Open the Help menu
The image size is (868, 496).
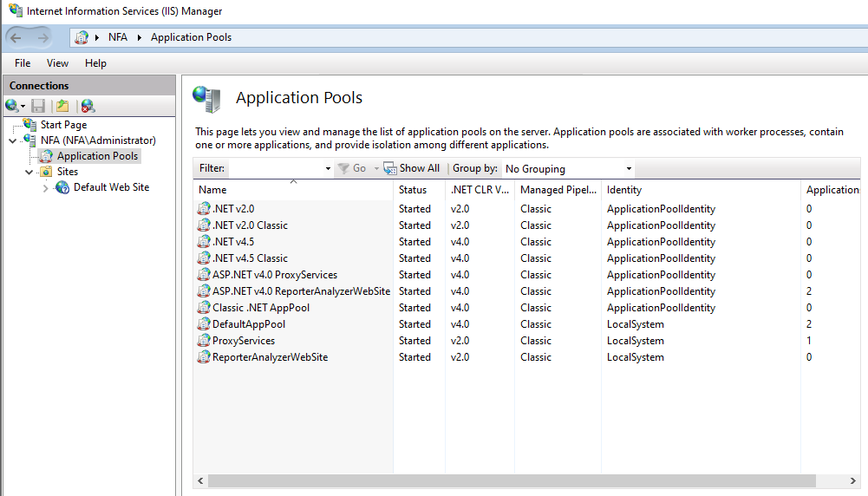click(95, 63)
